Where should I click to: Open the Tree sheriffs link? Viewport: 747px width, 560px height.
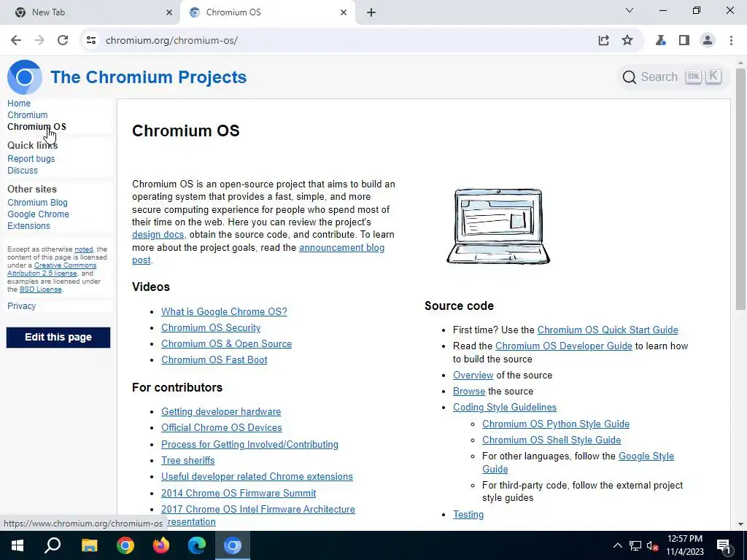(187, 461)
